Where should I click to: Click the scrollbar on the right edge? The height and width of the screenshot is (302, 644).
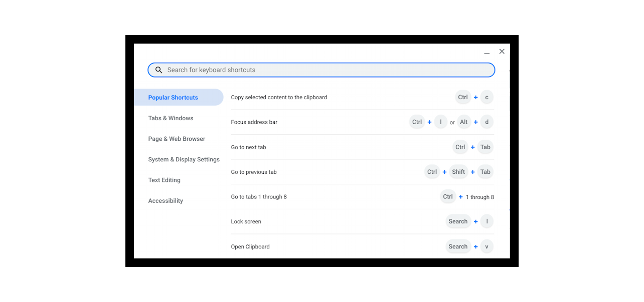509,150
